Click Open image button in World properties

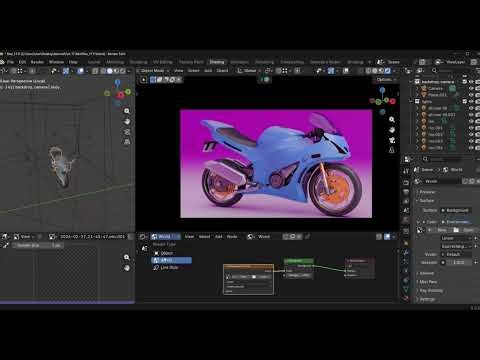pos(464,230)
